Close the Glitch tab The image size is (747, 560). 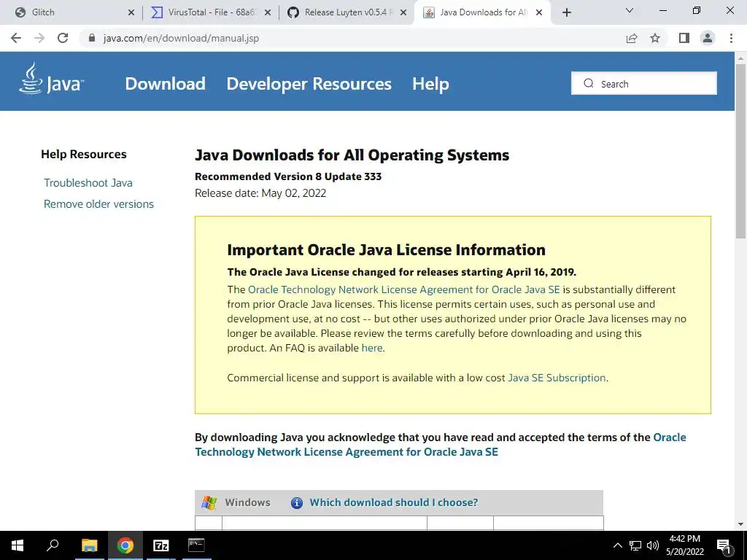pos(131,13)
